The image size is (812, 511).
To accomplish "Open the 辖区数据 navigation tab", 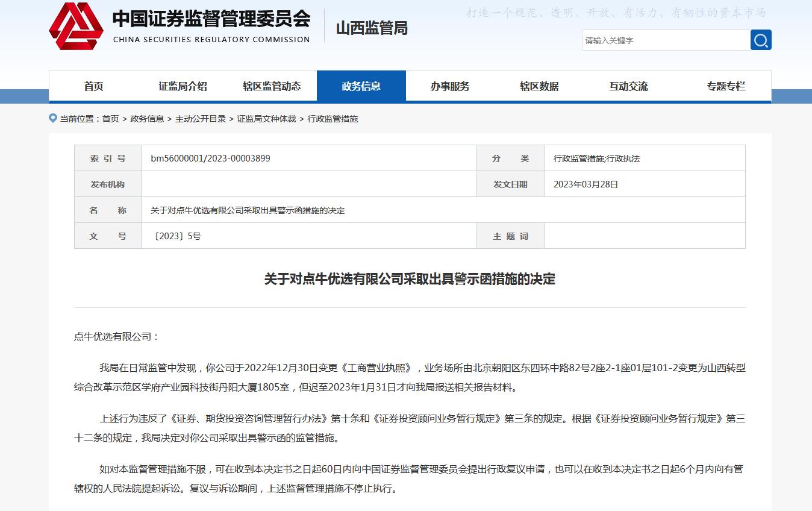I will coord(539,86).
